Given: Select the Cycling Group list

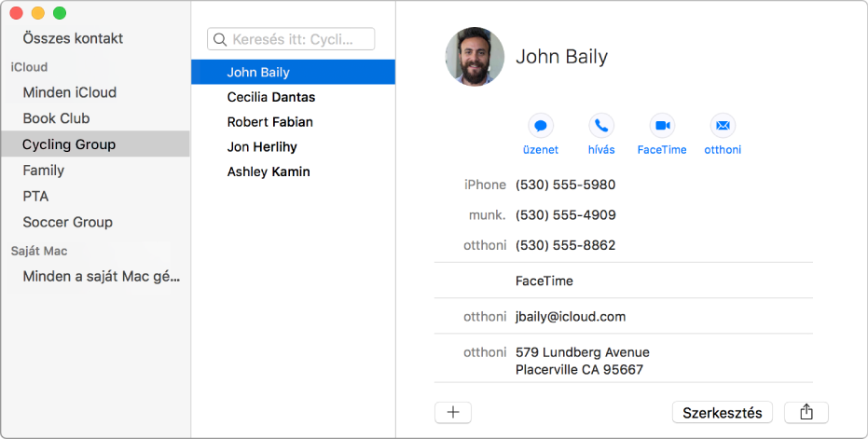Looking at the screenshot, I should click(95, 144).
